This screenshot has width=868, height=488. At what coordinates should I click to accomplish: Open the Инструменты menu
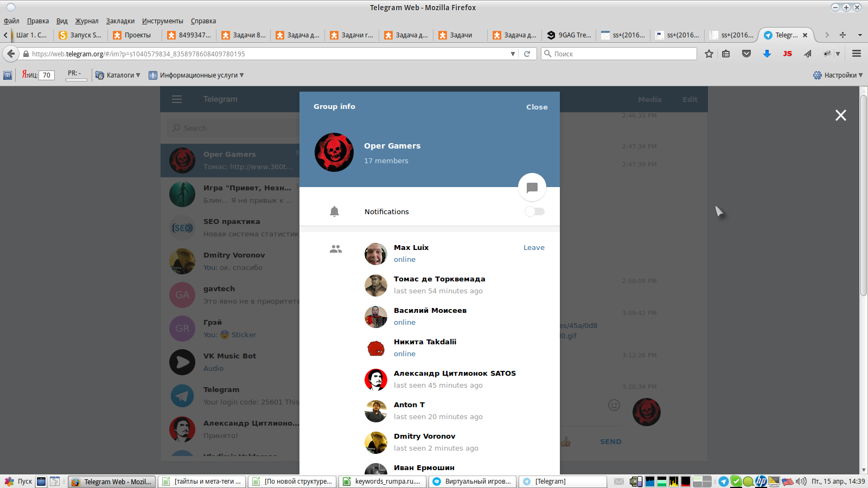163,21
